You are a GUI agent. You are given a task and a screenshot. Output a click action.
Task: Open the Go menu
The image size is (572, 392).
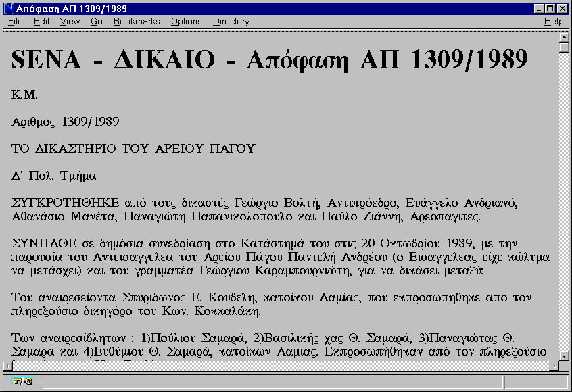click(x=96, y=22)
